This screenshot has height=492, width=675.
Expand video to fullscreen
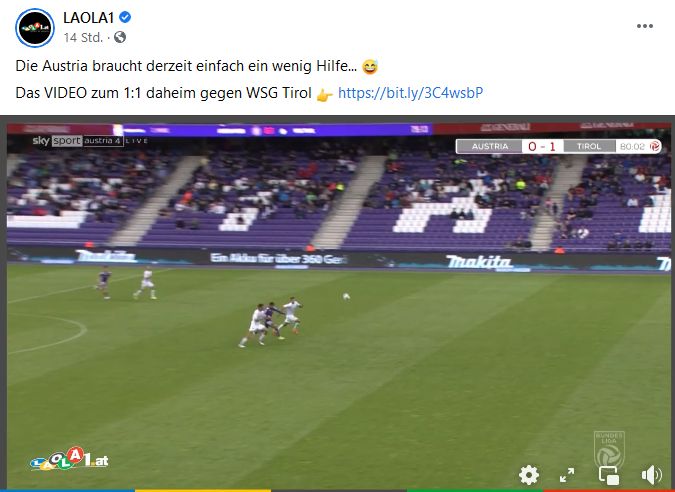pyautogui.click(x=567, y=475)
